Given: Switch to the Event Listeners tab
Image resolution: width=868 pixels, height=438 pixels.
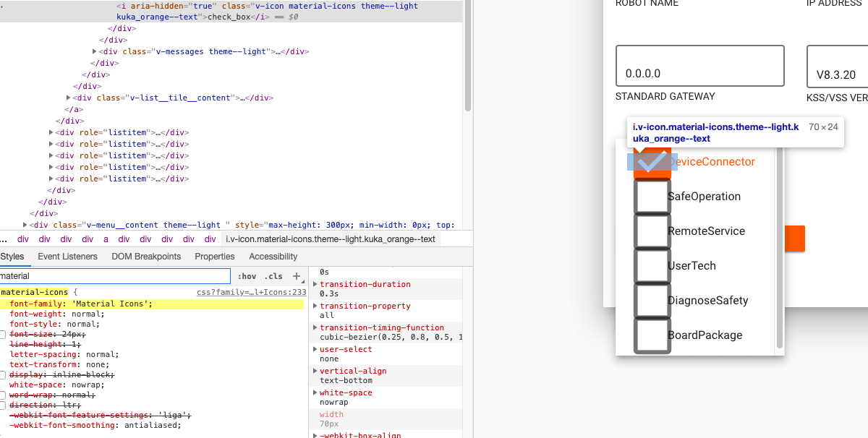Looking at the screenshot, I should (x=68, y=256).
